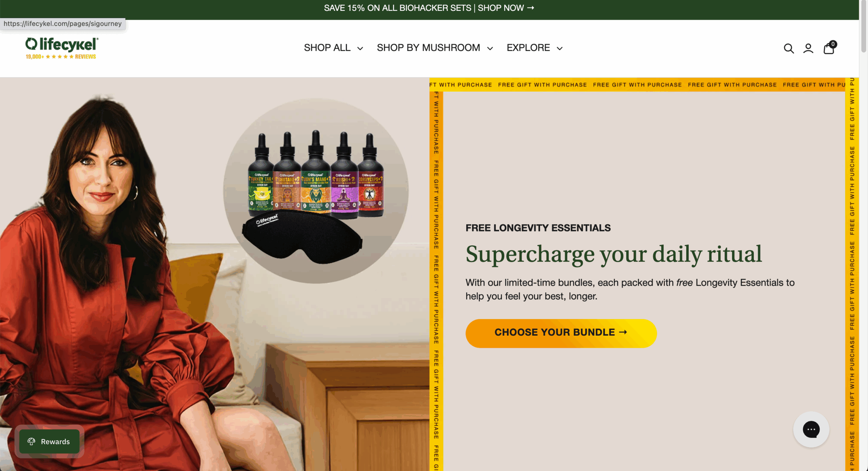The image size is (868, 471).
Task: Expand the Shop By Mushroom chevron
Action: (490, 48)
